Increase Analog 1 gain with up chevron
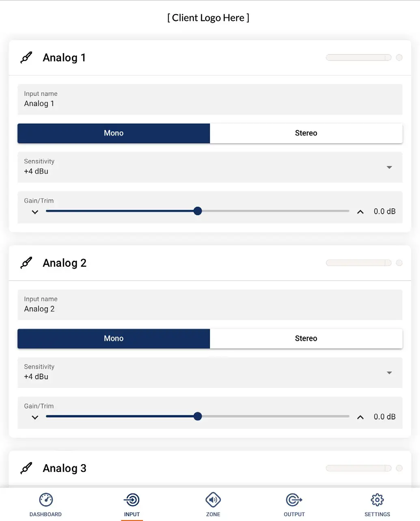Image resolution: width=420 pixels, height=521 pixels. point(360,212)
